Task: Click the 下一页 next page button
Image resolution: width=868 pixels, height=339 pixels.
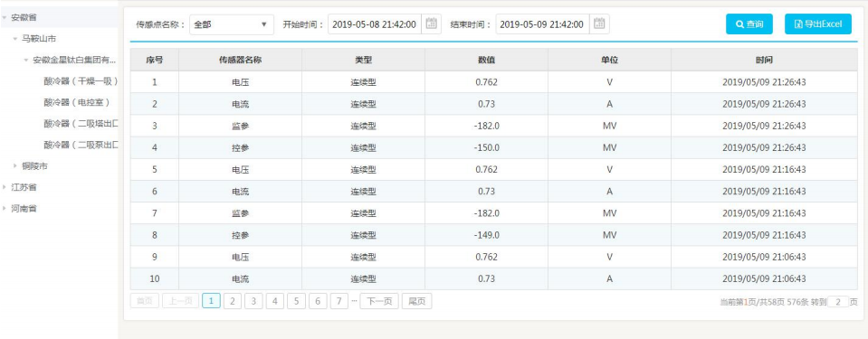Action: click(x=379, y=301)
